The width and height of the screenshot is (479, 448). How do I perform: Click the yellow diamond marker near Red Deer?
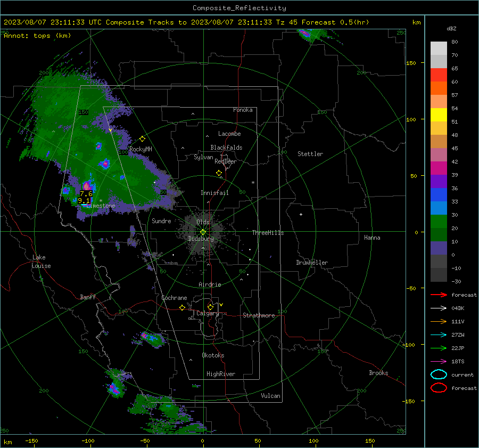coord(219,173)
